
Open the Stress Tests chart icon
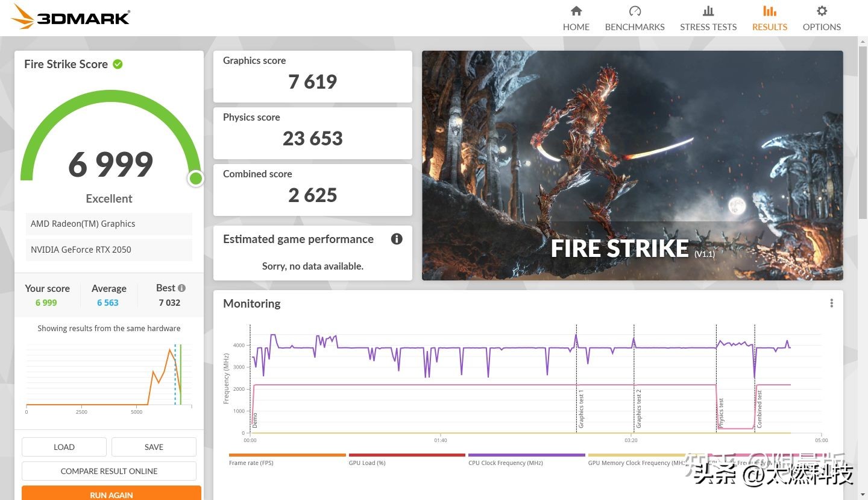click(708, 11)
